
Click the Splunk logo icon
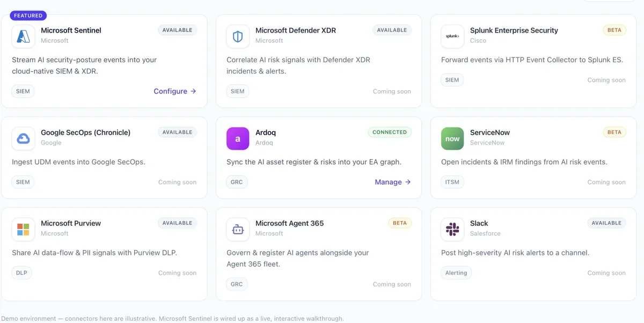pos(452,36)
